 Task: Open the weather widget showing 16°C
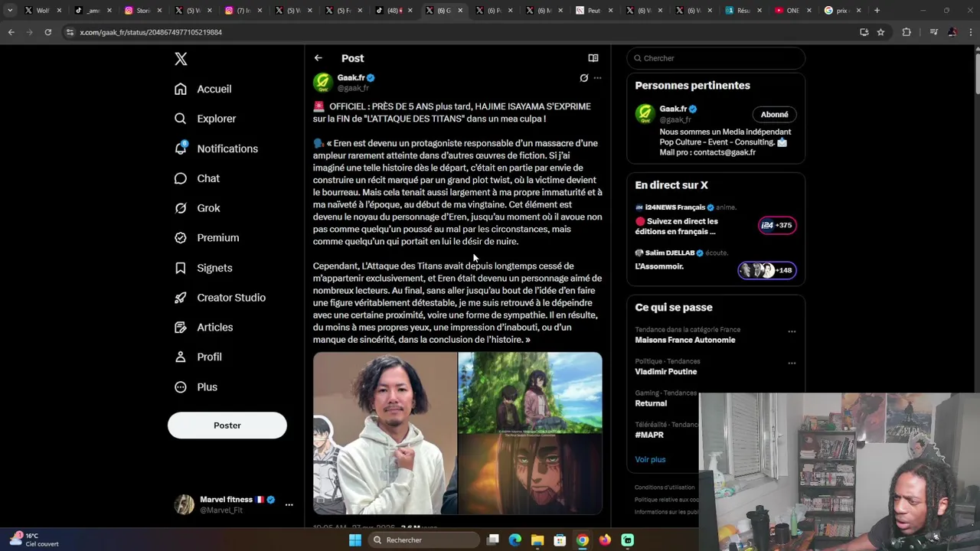pyautogui.click(x=34, y=540)
